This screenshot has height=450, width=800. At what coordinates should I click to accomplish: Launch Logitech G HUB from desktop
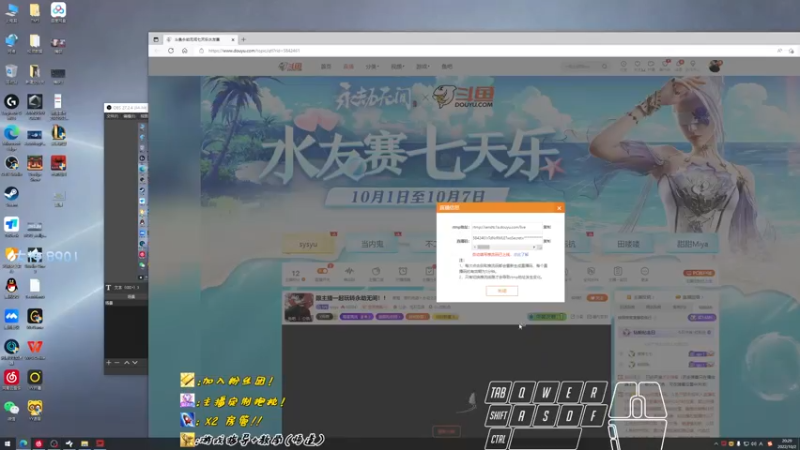11,103
